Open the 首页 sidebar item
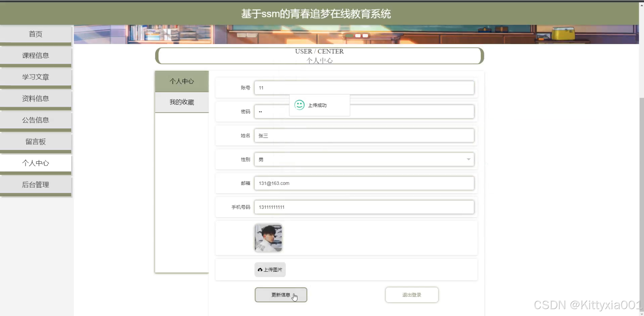This screenshot has width=644, height=316. click(x=36, y=34)
